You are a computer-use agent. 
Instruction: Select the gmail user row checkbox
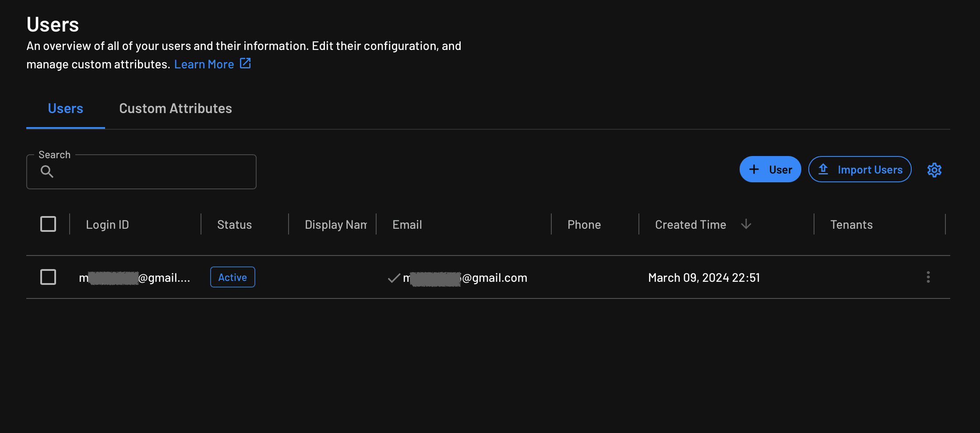pyautogui.click(x=48, y=277)
